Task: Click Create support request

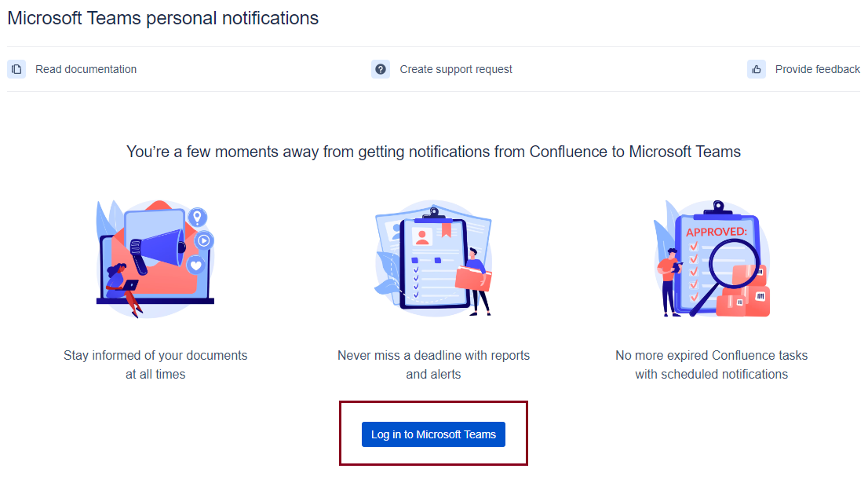Action: pos(455,69)
